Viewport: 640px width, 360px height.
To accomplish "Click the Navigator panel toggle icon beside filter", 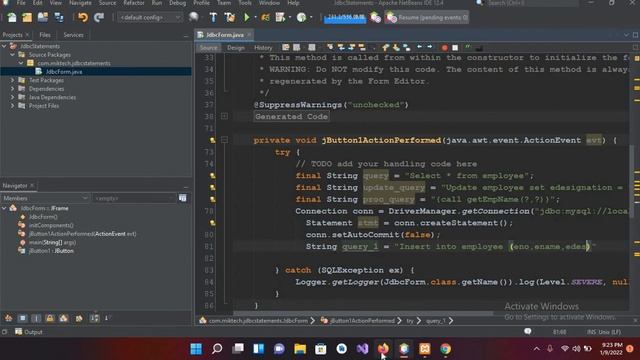I will coord(182,198).
